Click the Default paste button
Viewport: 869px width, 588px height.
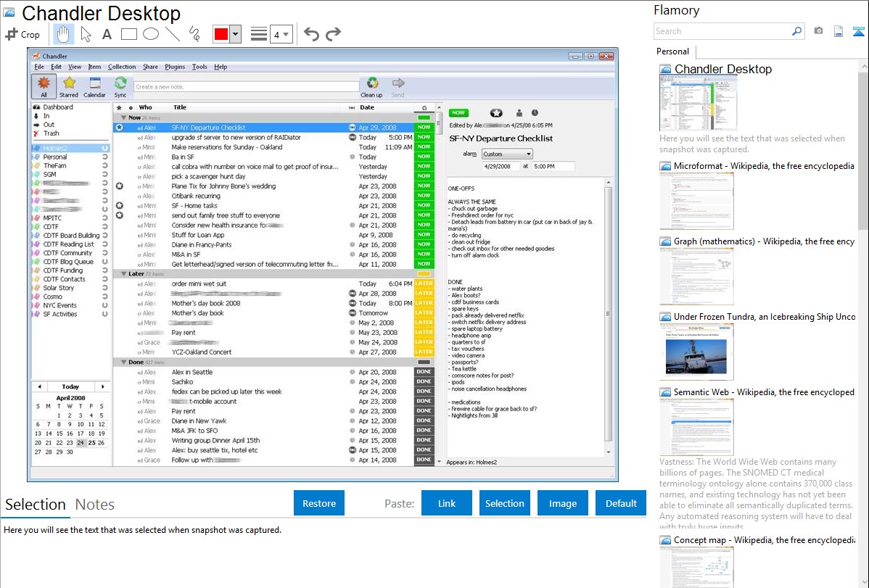pos(621,503)
